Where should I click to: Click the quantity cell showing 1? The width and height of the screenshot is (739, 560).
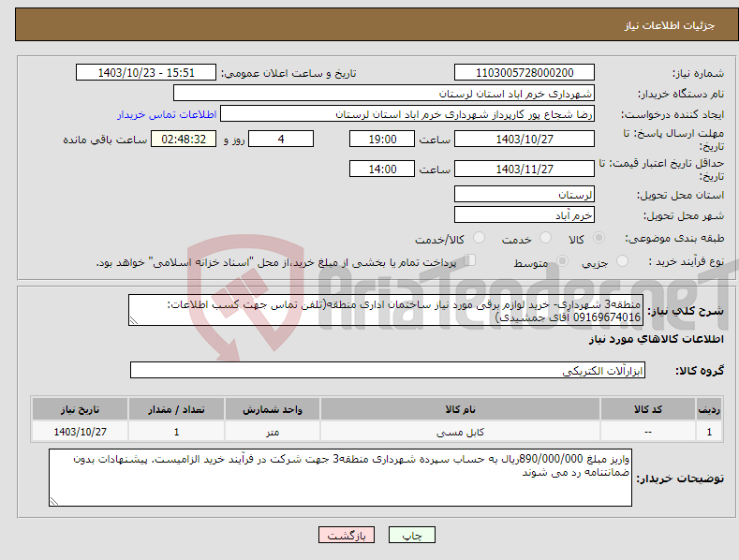[x=176, y=432]
